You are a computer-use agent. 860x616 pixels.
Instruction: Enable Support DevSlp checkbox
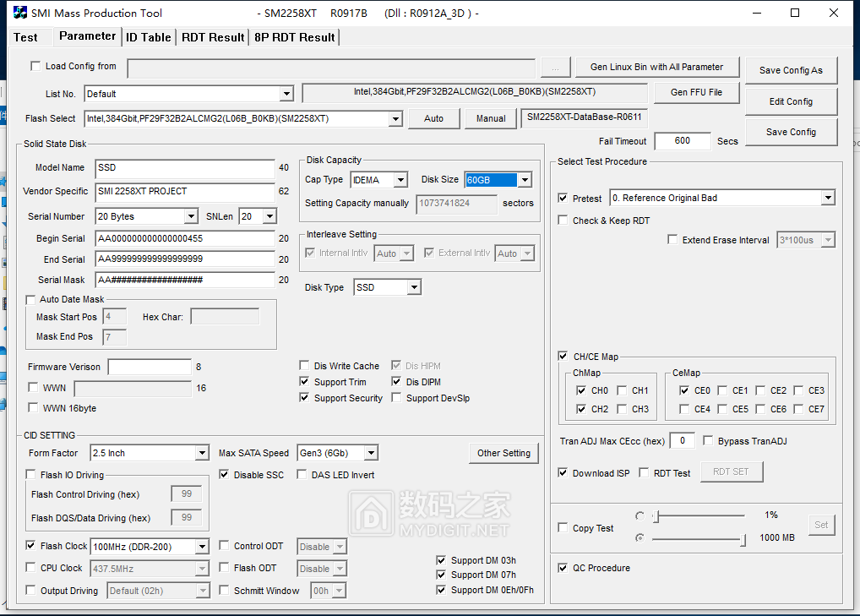396,397
